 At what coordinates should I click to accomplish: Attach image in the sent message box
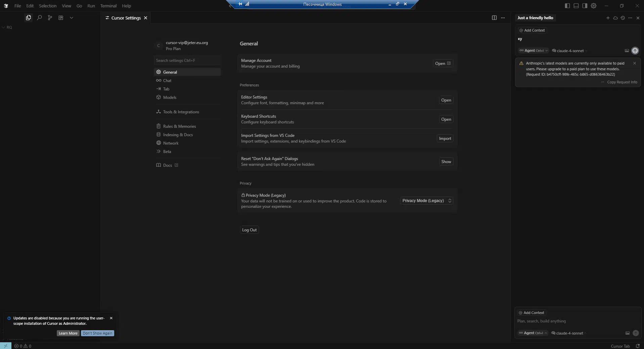(x=627, y=51)
